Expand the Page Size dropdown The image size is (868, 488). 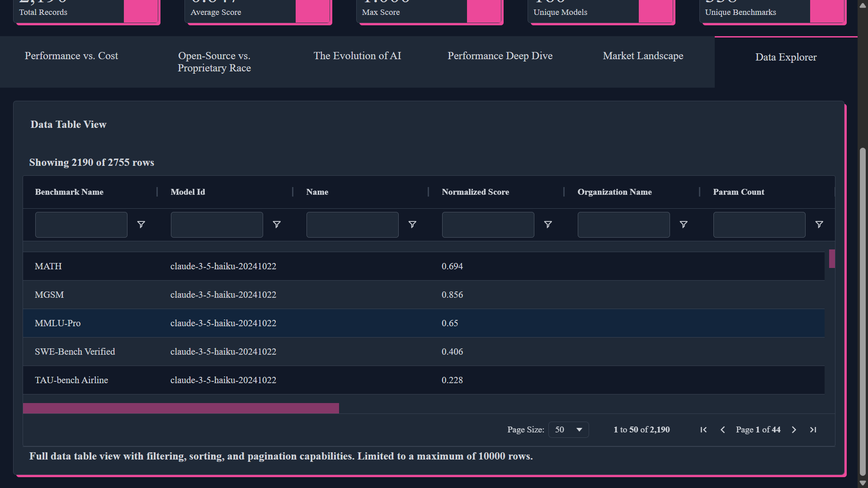pos(568,430)
